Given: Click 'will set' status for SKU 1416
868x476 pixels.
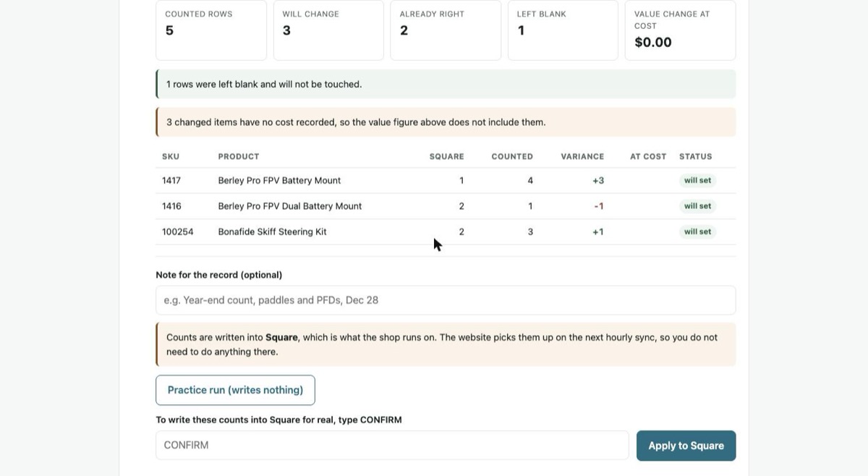Looking at the screenshot, I should (697, 206).
